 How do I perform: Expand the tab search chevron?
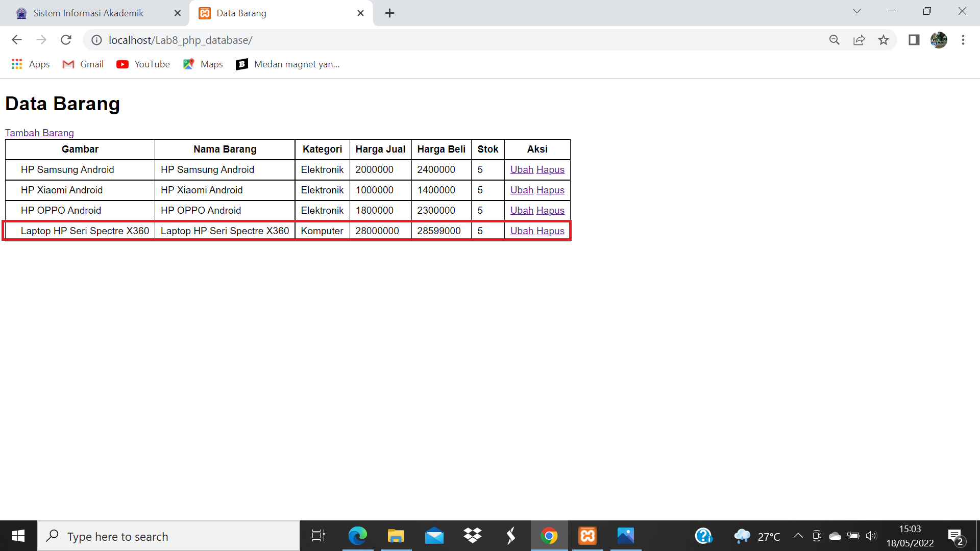857,11
